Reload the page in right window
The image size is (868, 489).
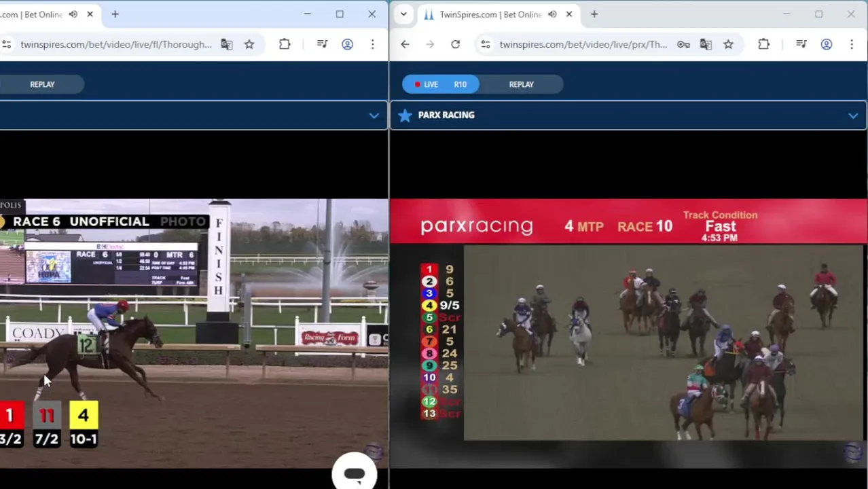point(456,44)
